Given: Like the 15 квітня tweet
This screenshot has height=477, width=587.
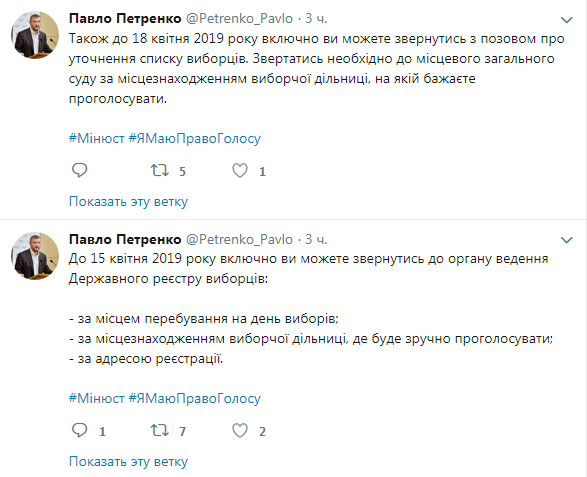Looking at the screenshot, I should tap(240, 431).
